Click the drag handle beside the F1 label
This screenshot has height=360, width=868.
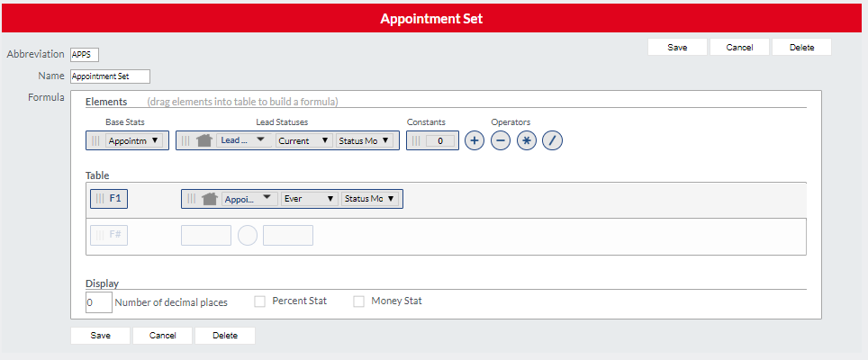point(100,199)
